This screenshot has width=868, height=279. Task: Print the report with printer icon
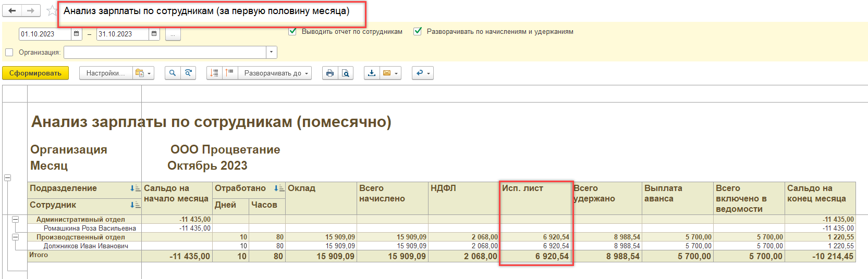click(x=330, y=73)
